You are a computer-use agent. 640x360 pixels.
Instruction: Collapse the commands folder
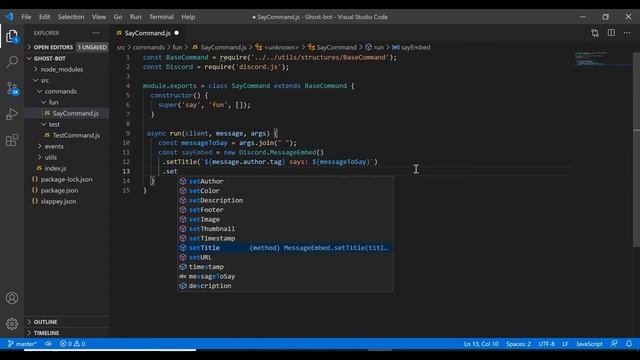(x=67, y=91)
